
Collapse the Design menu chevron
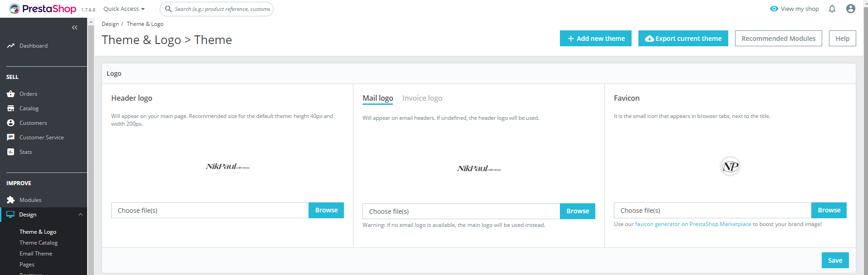pos(80,215)
